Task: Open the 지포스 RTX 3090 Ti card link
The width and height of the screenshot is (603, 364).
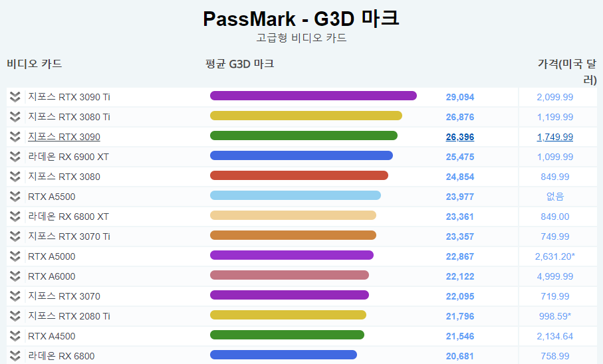Action: (69, 97)
